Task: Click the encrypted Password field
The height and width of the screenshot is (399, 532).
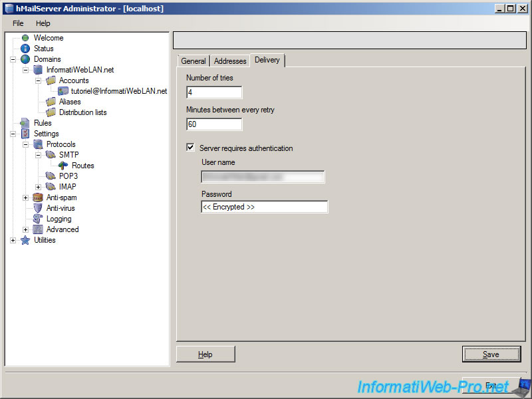Action: coord(263,207)
